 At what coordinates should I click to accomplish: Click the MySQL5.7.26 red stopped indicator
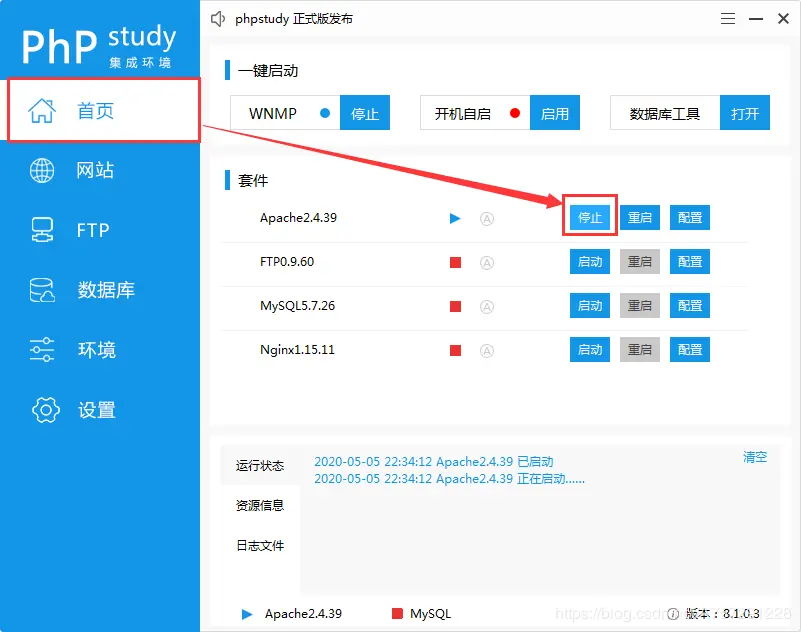click(455, 307)
